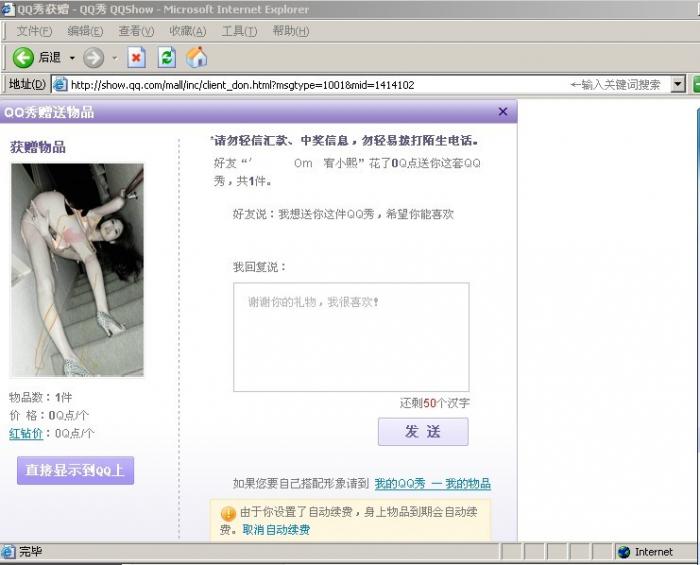Click the Refresh page icon
Screen dimensions: 700x565
tap(167, 58)
